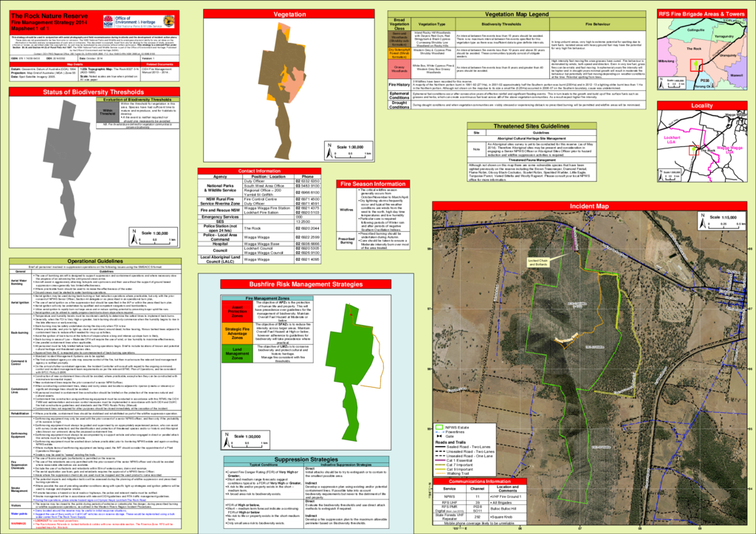Click the Vegetation panel heading
The width and height of the screenshot is (756, 534).
point(289,15)
